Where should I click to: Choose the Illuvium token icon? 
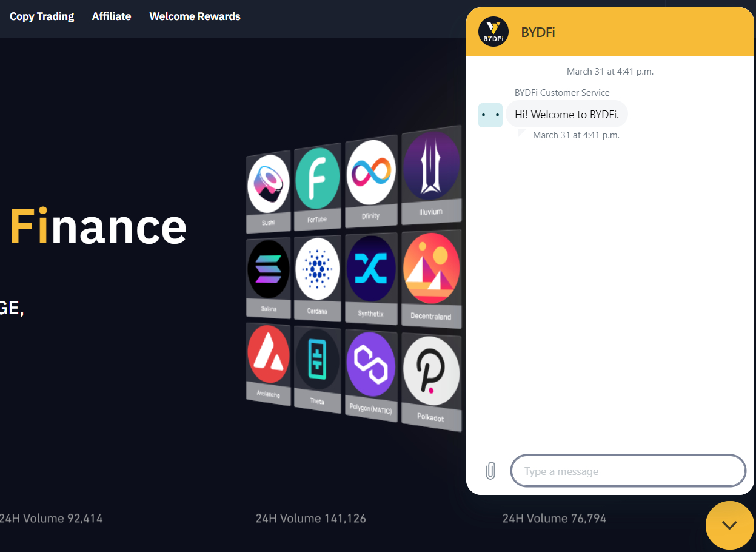pyautogui.click(x=431, y=166)
